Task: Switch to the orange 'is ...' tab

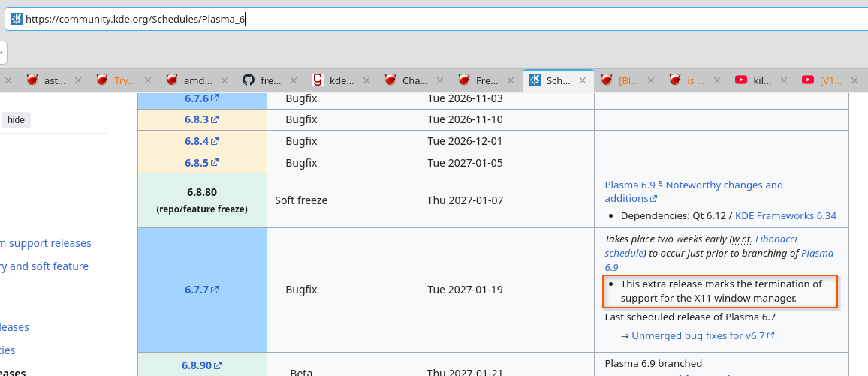Action: point(696,80)
